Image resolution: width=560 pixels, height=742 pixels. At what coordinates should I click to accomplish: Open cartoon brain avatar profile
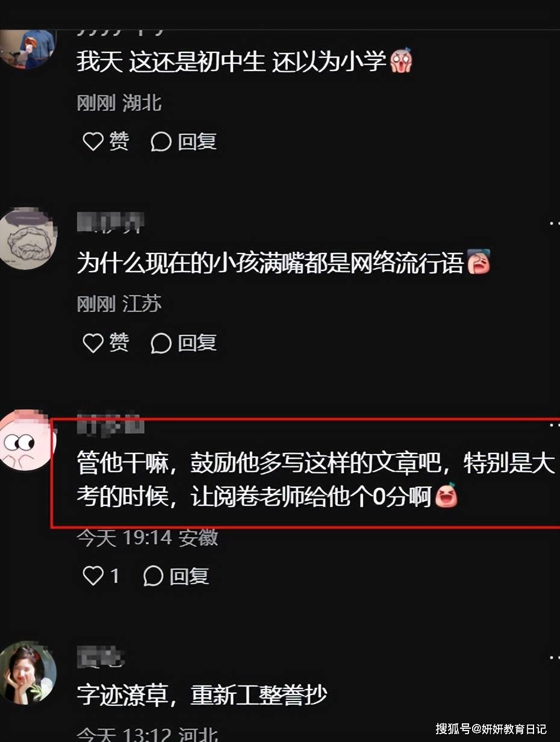(x=27, y=239)
